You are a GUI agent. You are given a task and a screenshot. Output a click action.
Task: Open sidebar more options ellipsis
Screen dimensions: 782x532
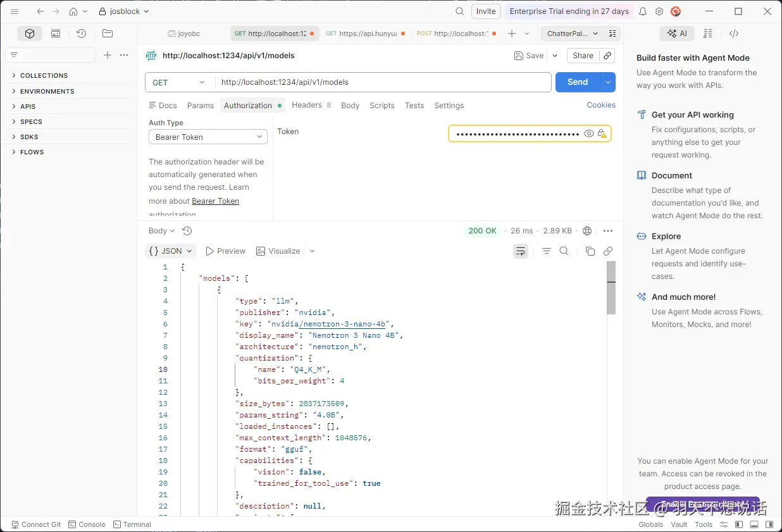point(124,55)
